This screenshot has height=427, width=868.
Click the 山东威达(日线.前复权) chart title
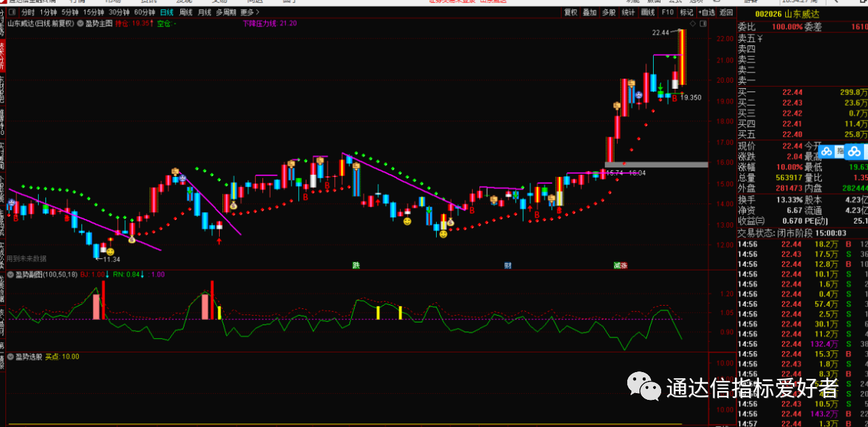[41, 24]
